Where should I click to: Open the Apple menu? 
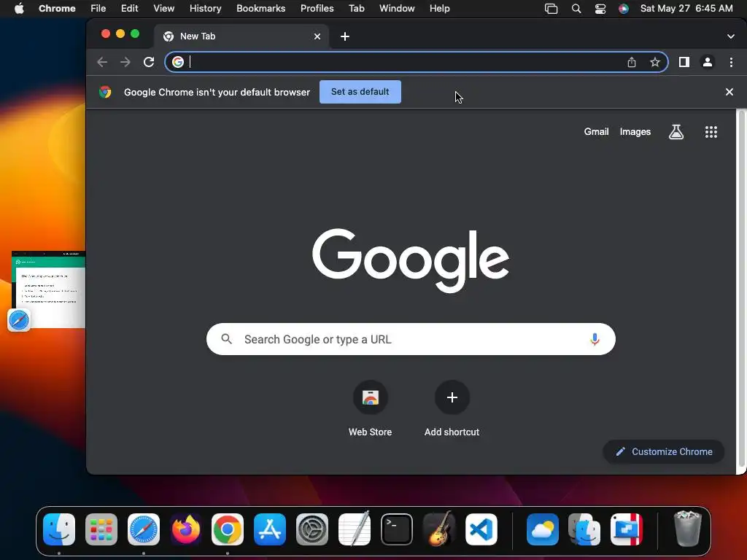[19, 9]
